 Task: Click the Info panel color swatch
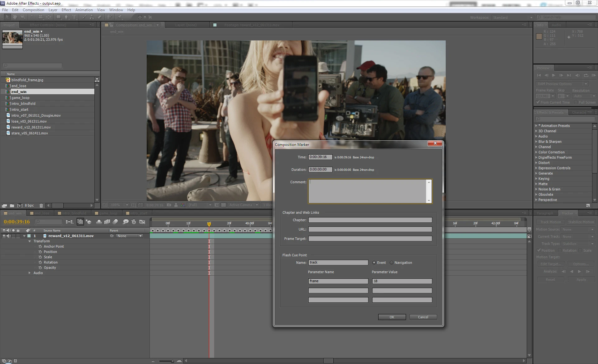[539, 36]
